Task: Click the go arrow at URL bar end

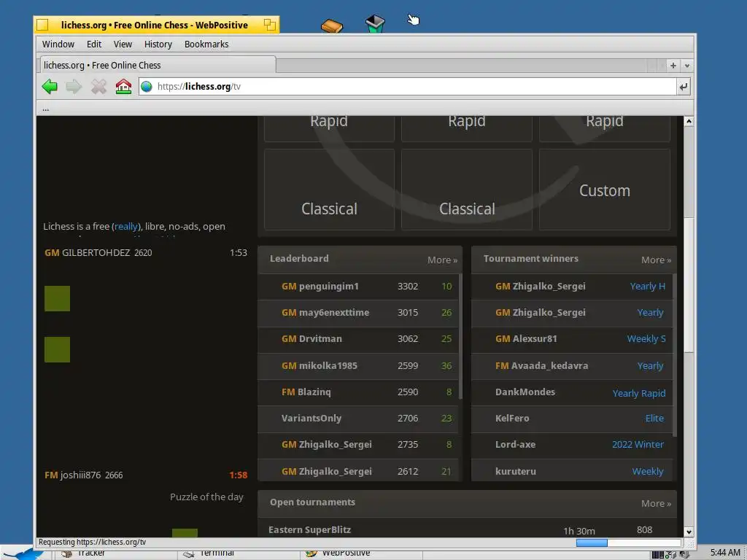Action: (684, 87)
